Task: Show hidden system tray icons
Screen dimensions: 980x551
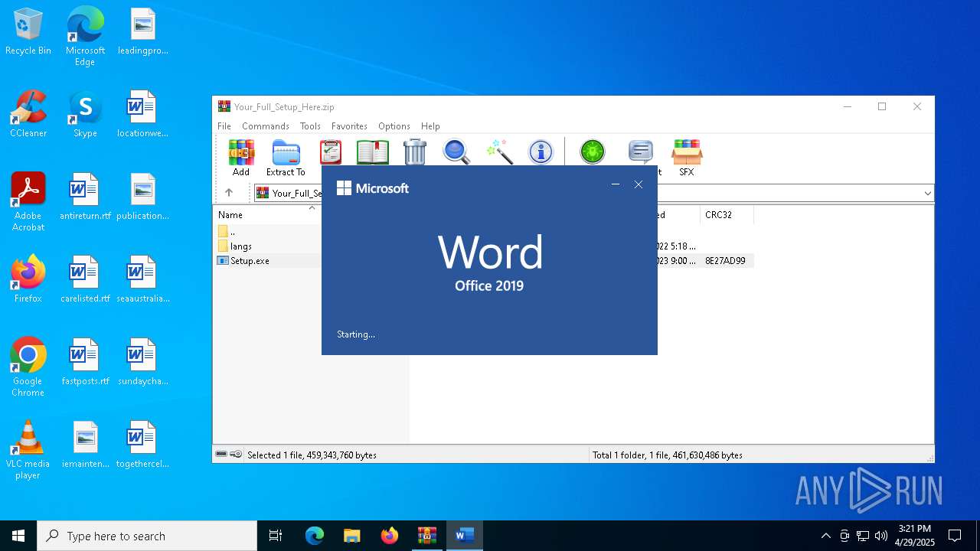Action: pyautogui.click(x=825, y=536)
